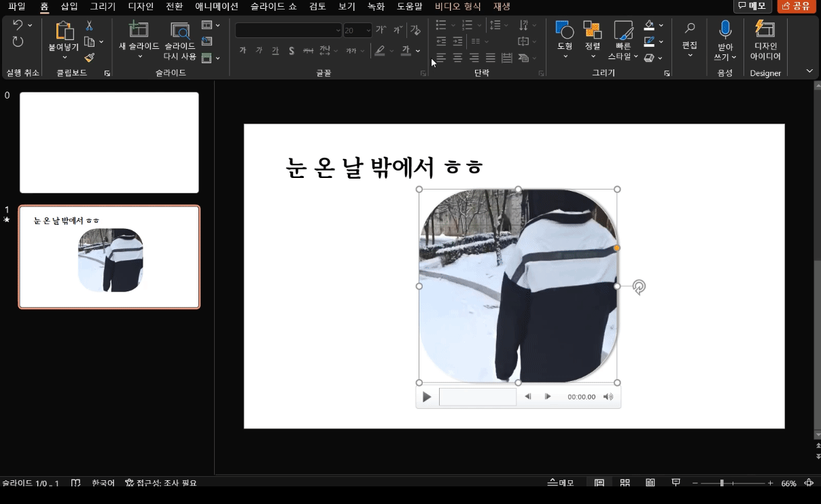Viewport: 821px width, 504px height.
Task: Copy the selection with the copy icon
Action: click(89, 41)
